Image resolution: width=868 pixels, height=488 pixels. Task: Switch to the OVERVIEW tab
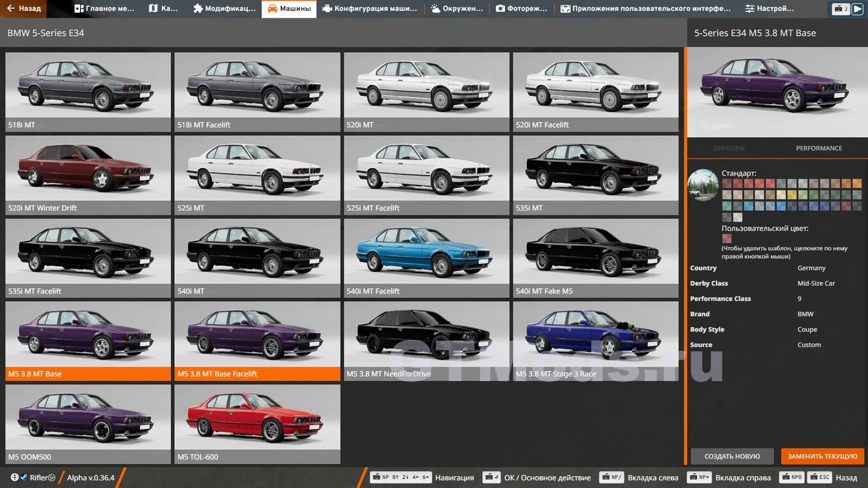click(728, 148)
